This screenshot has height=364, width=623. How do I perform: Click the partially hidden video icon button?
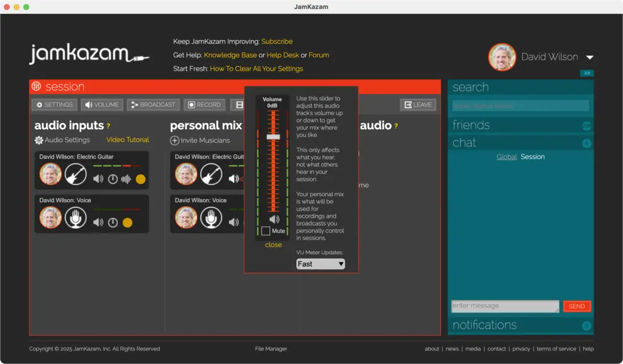click(238, 105)
